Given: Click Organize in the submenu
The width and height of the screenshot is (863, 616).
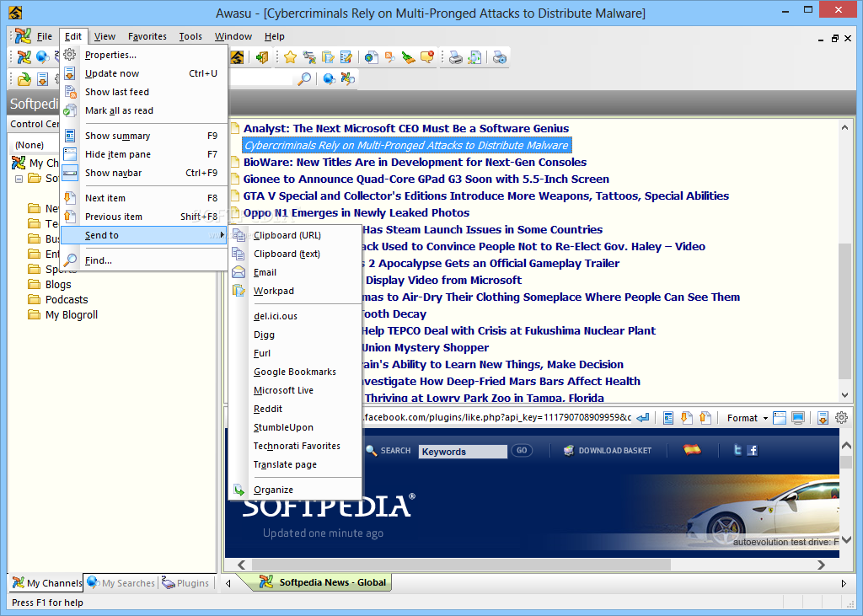Looking at the screenshot, I should [295, 490].
